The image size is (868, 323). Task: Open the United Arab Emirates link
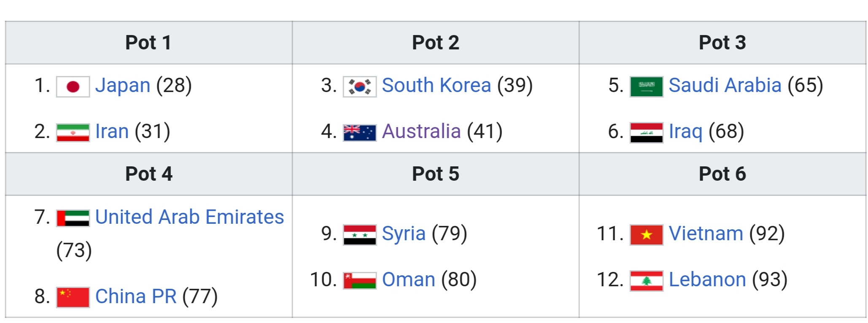point(189,217)
